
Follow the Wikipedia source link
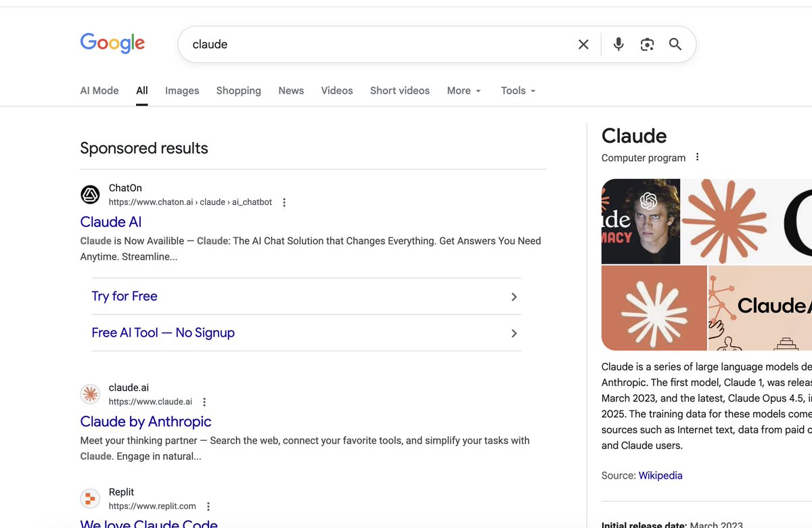660,475
